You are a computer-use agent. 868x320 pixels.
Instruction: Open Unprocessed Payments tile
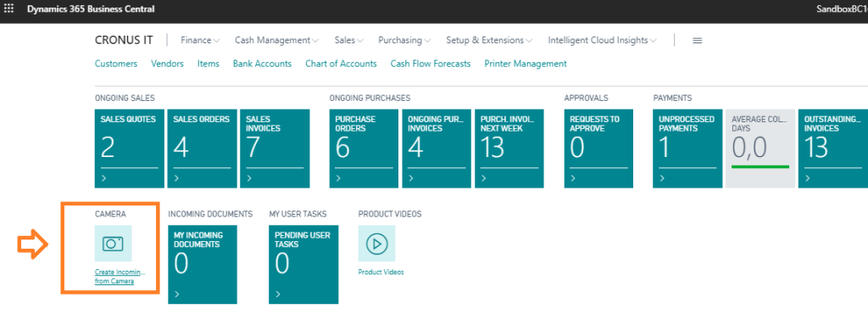[x=688, y=149]
